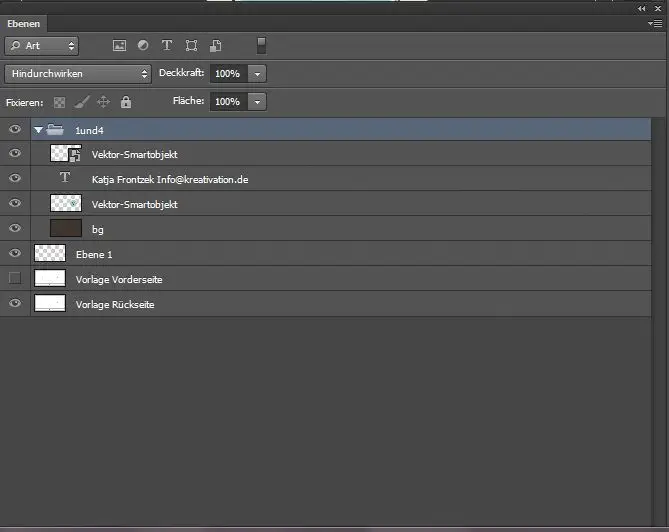This screenshot has width=669, height=532.
Task: Hide the first Vektor-Smartobjekt layer
Action: click(15, 153)
